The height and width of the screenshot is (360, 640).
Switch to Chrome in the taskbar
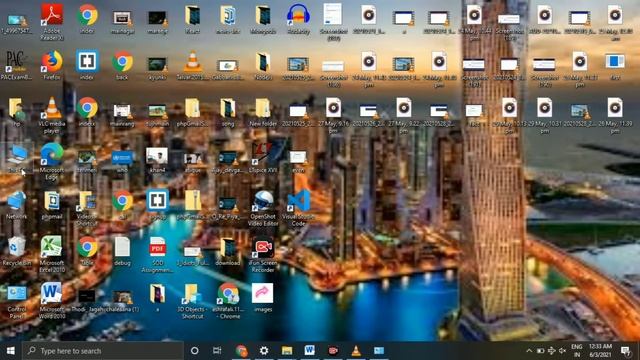[241, 351]
